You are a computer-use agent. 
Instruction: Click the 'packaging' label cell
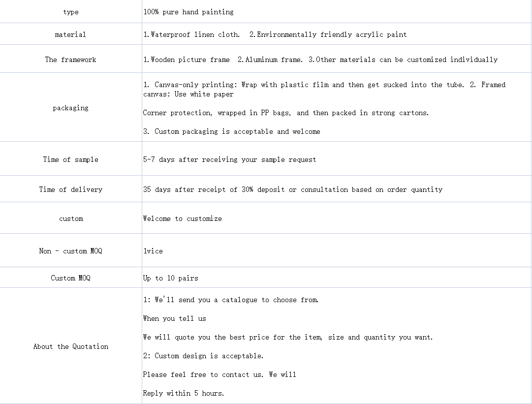pyautogui.click(x=70, y=108)
